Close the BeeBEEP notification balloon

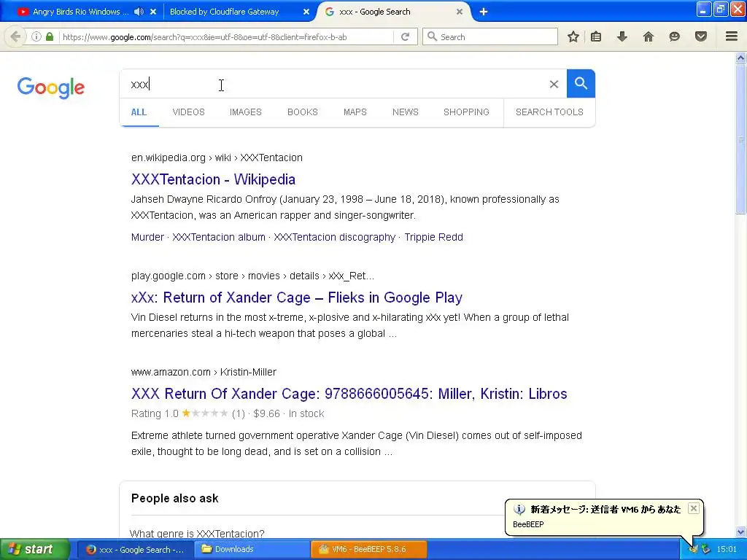pos(694,508)
